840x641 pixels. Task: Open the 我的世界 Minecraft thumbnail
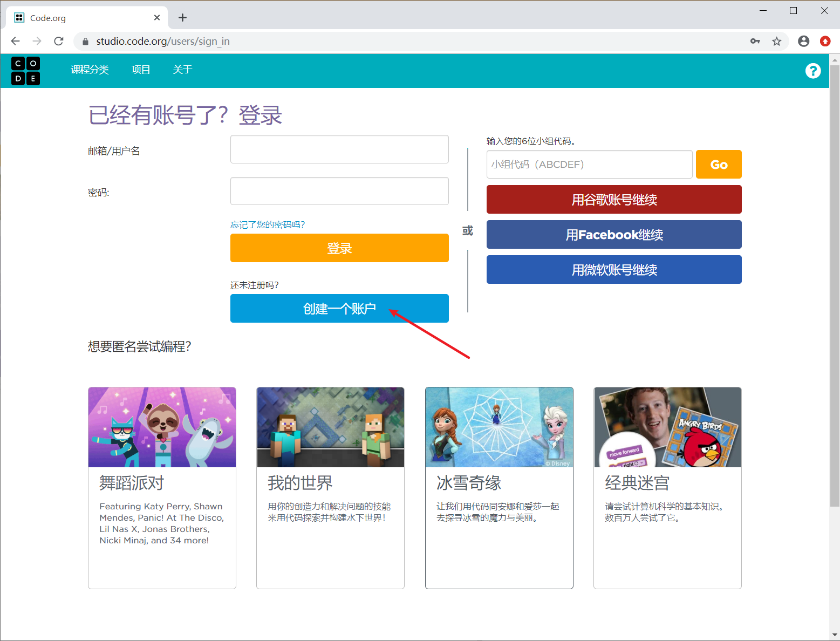tap(330, 427)
